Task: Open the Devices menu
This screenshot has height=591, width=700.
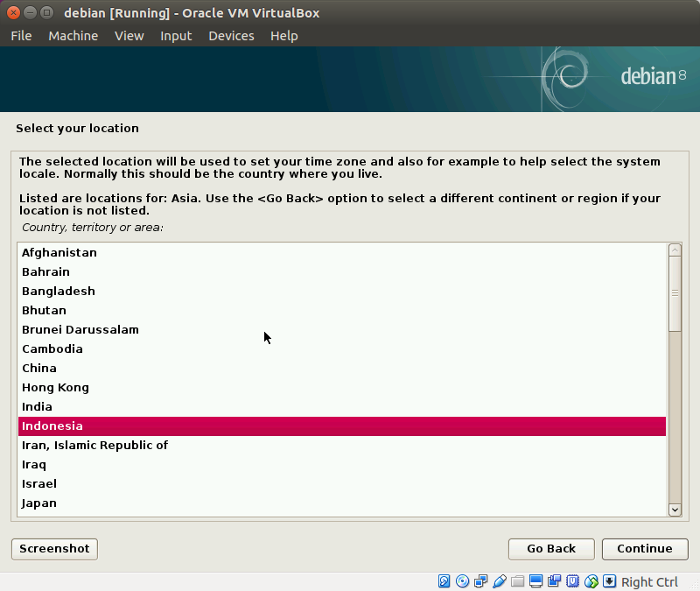Action: coord(231,36)
